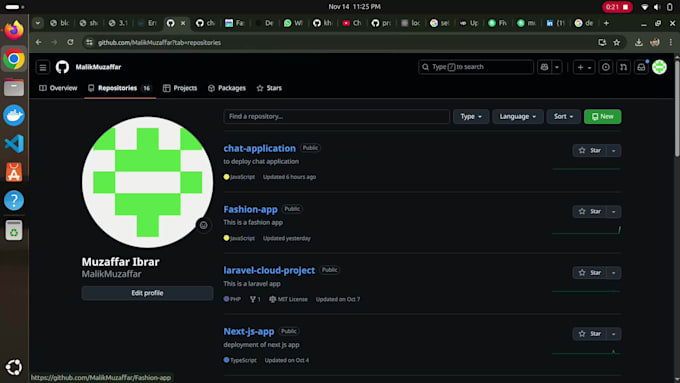Image resolution: width=680 pixels, height=383 pixels.
Task: Stop the screen recording indicator in top bar
Action: (x=617, y=7)
